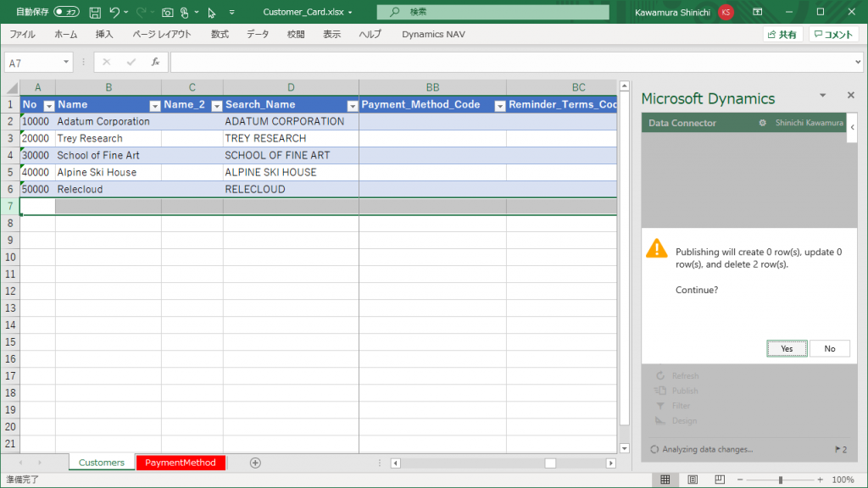
Task: Expand the formula bar
Action: (858, 62)
